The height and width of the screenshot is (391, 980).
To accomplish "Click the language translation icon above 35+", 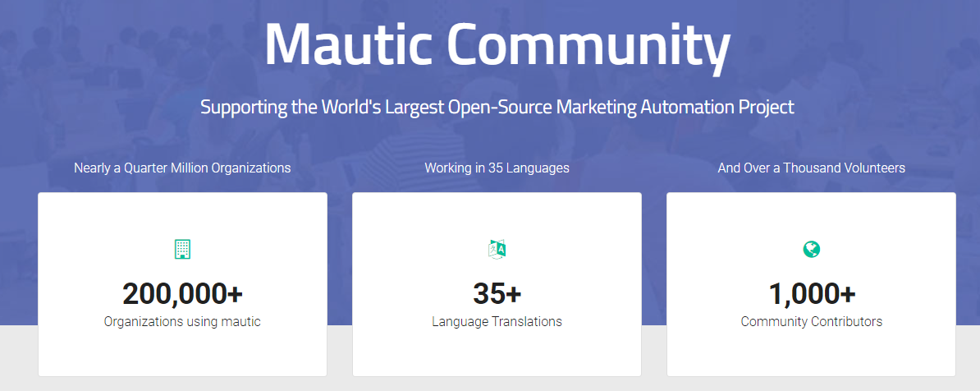I will point(497,249).
